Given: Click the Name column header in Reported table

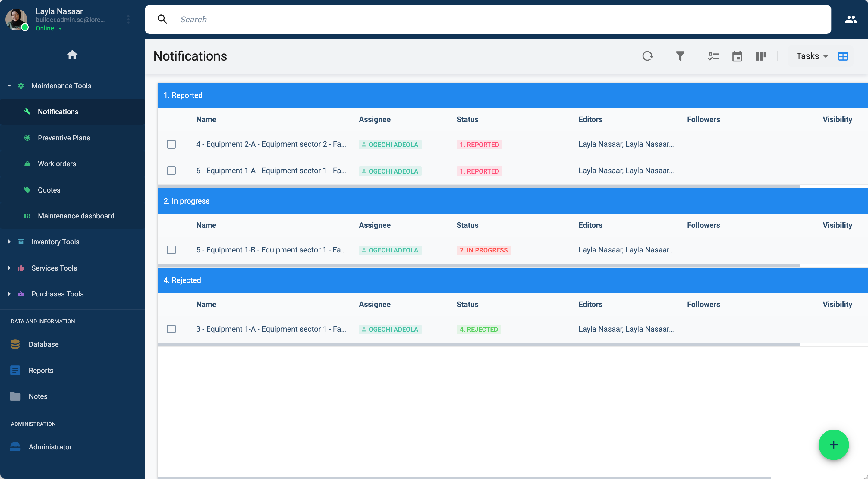Looking at the screenshot, I should [x=206, y=119].
